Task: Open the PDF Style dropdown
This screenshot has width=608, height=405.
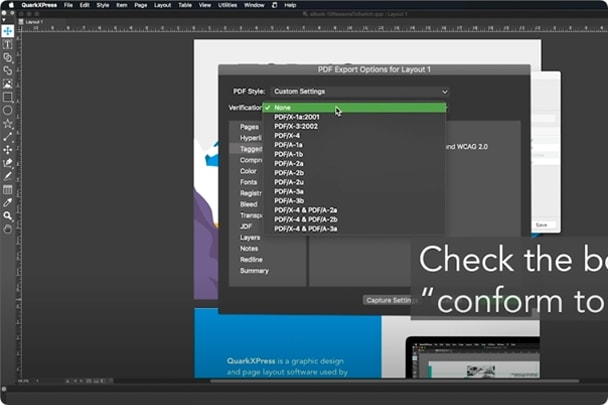Action: 360,92
